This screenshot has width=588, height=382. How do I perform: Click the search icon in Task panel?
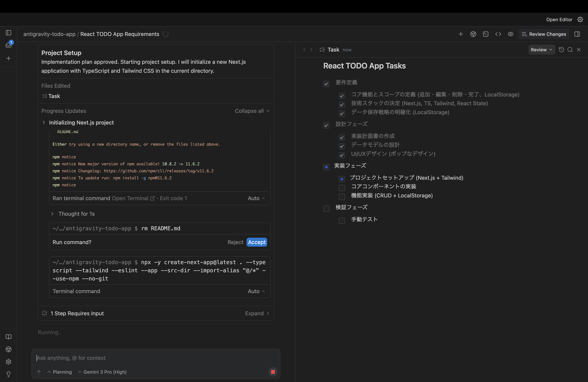pos(570,50)
